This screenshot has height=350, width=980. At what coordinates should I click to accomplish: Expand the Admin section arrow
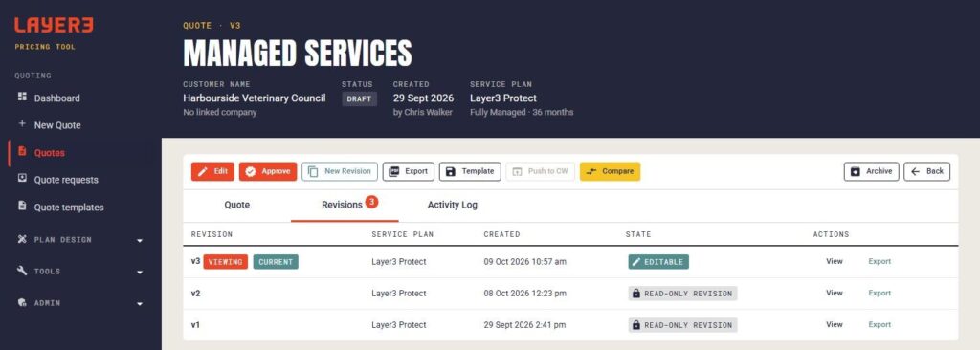[140, 303]
